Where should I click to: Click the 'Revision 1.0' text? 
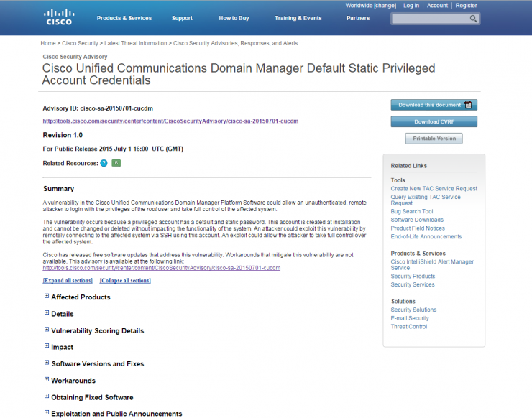tap(63, 135)
